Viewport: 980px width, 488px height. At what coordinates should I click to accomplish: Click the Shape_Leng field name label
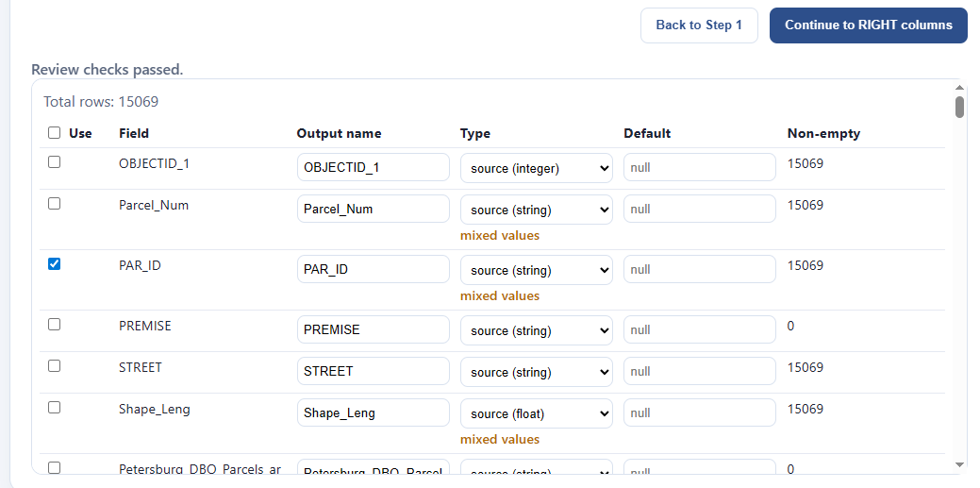[155, 410]
